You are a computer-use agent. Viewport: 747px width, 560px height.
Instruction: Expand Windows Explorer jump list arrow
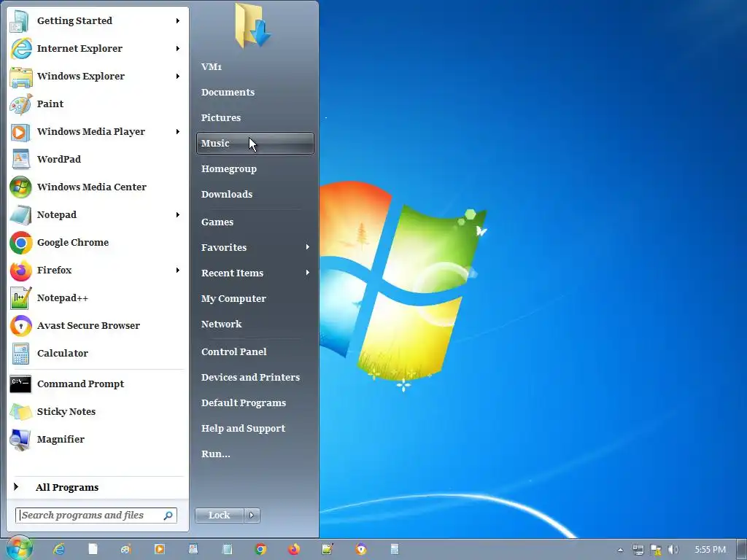pos(178,76)
